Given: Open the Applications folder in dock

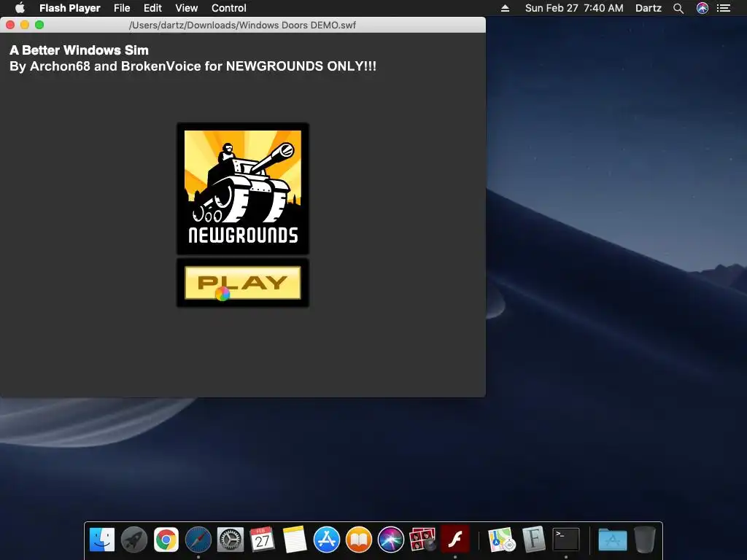Looking at the screenshot, I should (x=612, y=540).
